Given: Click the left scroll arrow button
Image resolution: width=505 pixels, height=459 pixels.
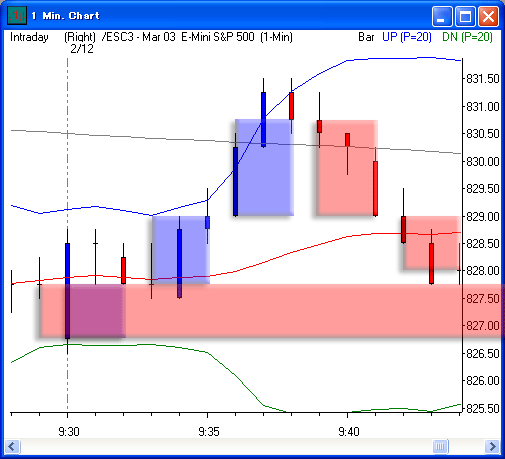Looking at the screenshot, I should coord(13,446).
